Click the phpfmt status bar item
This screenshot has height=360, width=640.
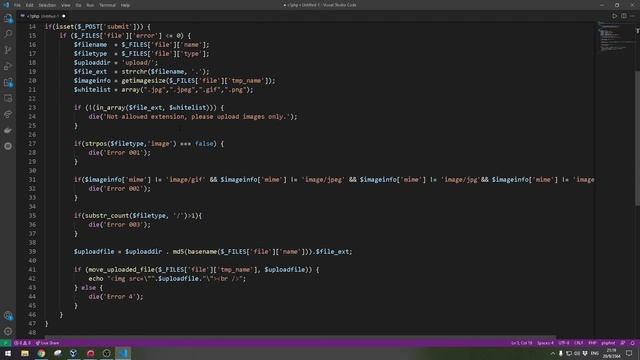click(608, 343)
